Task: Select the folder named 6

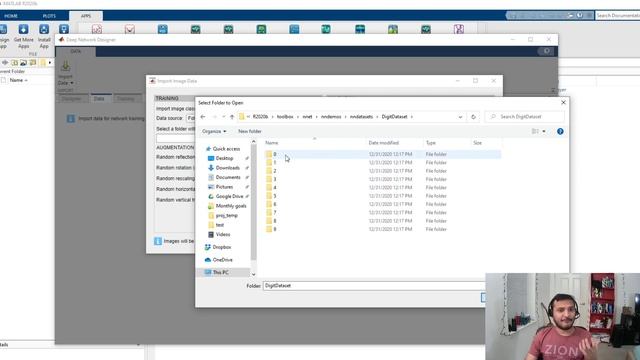Action: [x=382, y=204]
